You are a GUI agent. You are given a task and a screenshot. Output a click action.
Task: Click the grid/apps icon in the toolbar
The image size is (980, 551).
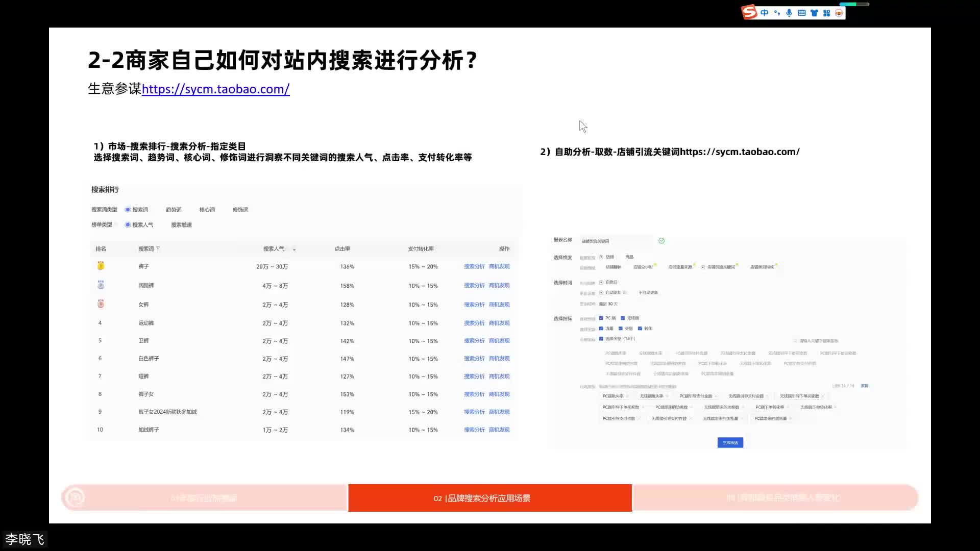(827, 13)
